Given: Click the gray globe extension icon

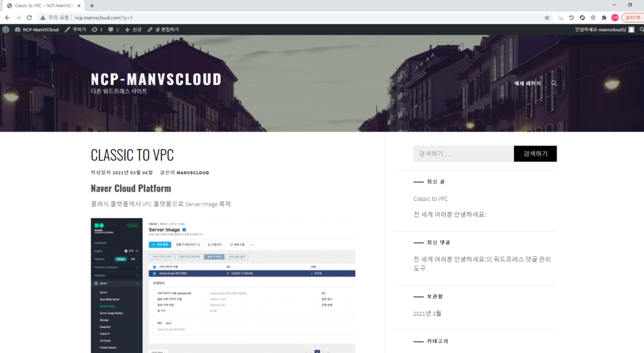Looking at the screenshot, I should coord(593,18).
